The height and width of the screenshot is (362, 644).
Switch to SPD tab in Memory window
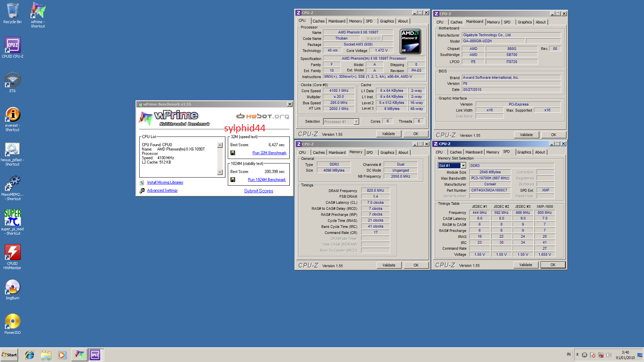pos(369,153)
